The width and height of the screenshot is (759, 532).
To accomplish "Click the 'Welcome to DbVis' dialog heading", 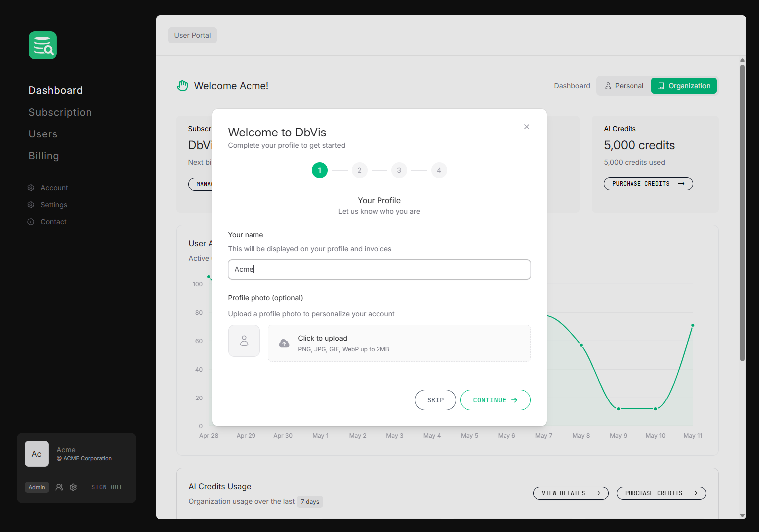I will click(277, 133).
